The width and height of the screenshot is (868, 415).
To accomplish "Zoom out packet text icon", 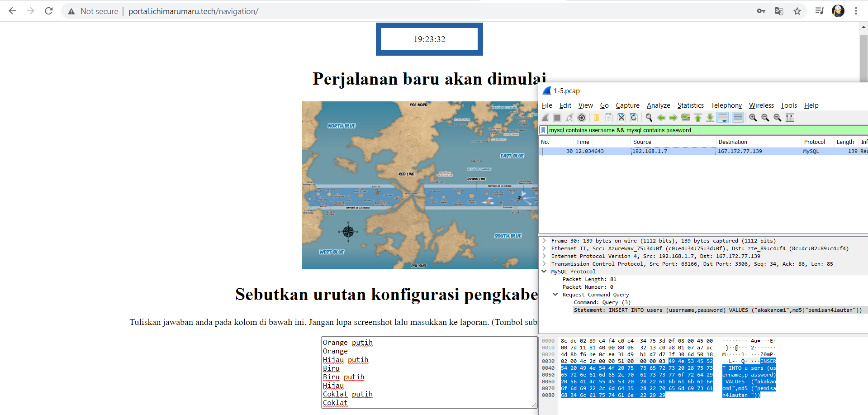I will (765, 118).
